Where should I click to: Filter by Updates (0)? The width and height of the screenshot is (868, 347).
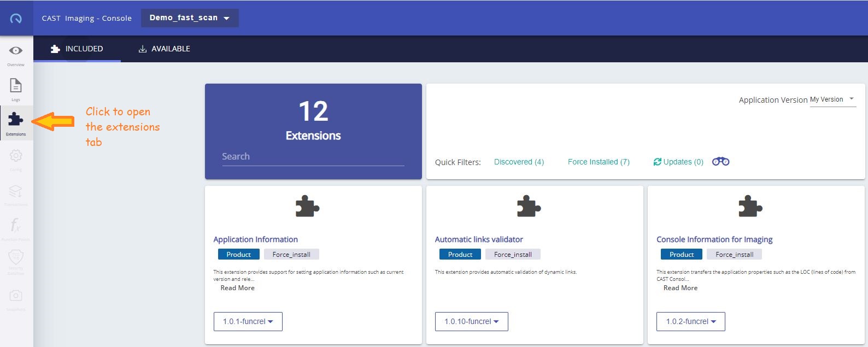(x=678, y=162)
